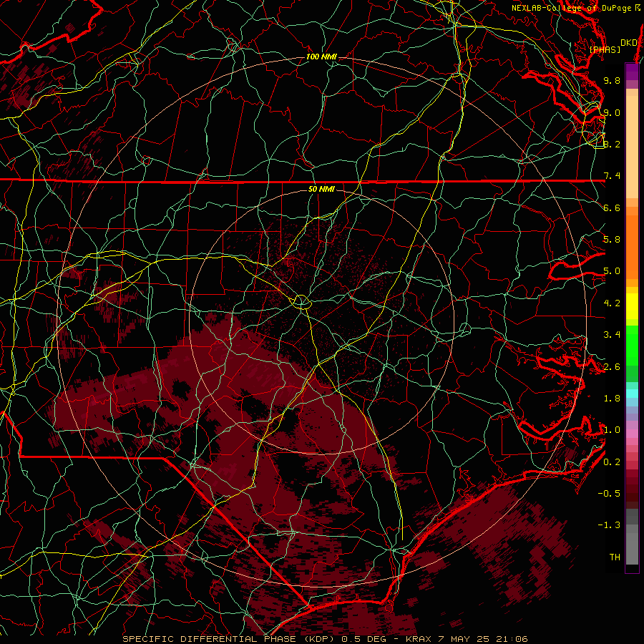Select the 5.0 value on the color scale

coord(612,271)
